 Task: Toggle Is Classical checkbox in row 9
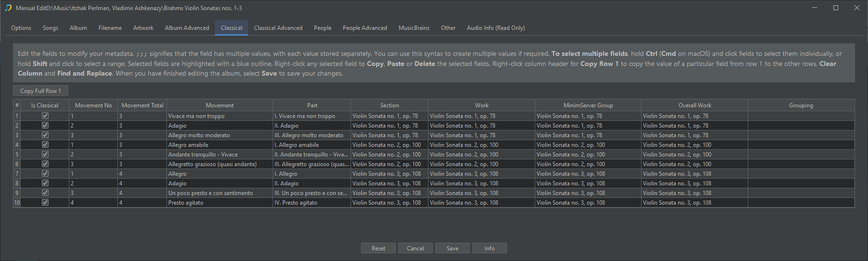(45, 193)
